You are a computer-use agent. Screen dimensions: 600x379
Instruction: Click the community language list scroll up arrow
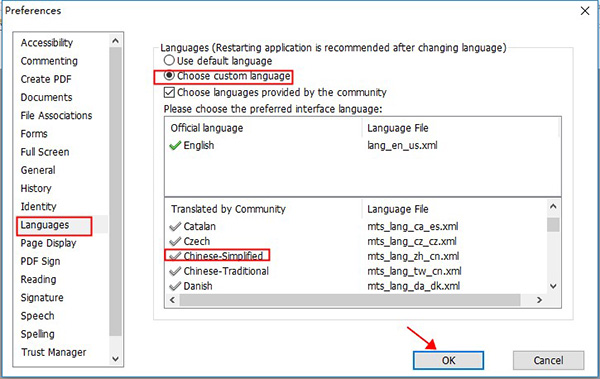tap(553, 207)
